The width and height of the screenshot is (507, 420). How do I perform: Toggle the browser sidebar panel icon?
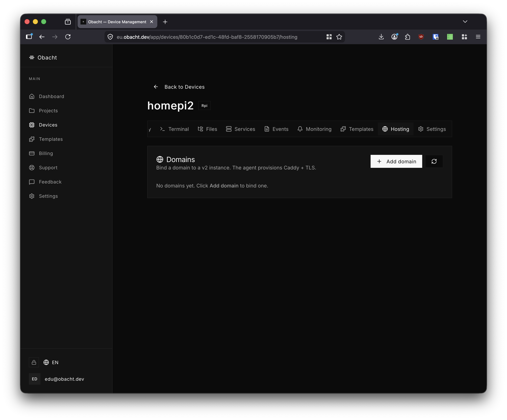(29, 37)
